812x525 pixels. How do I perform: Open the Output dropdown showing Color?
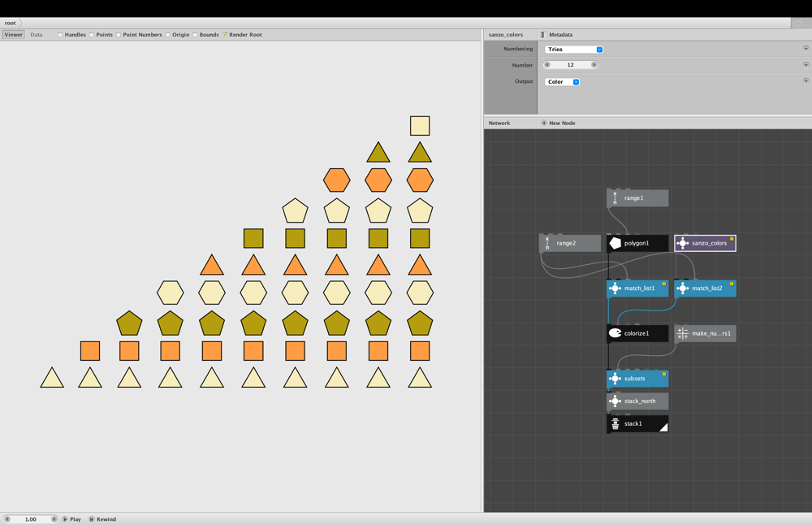click(x=562, y=82)
